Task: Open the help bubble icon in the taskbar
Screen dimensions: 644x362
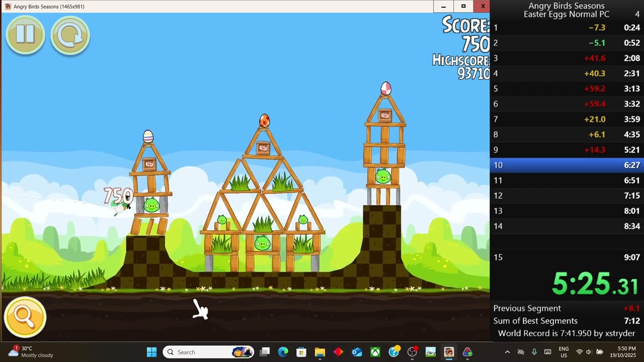Action: tap(394, 352)
